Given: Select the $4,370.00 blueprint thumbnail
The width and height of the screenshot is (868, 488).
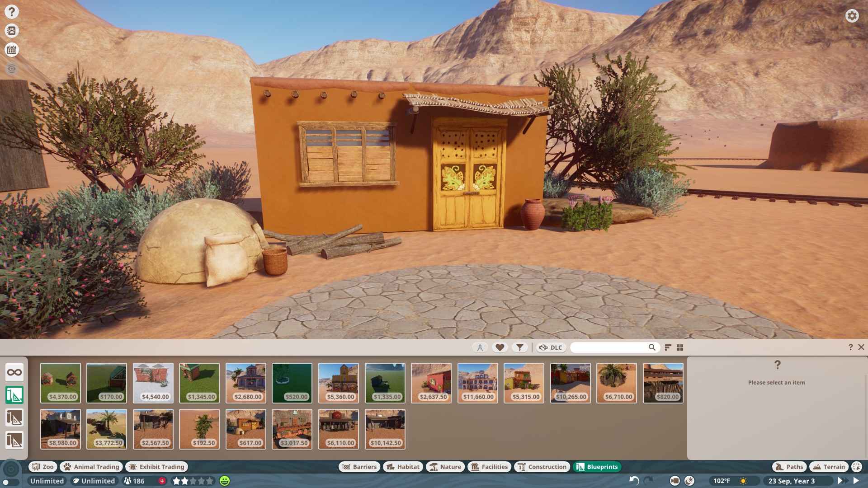Looking at the screenshot, I should tap(61, 383).
